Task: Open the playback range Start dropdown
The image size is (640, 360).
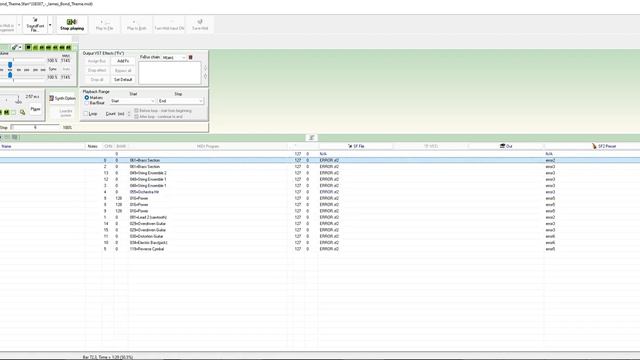Action: [133, 101]
